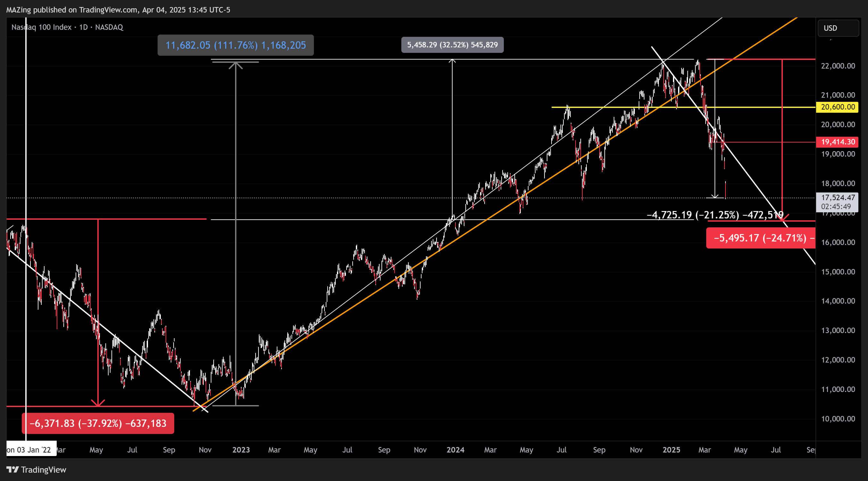This screenshot has width=868, height=481.
Task: Click the 22,000.00 price axis label
Action: [x=838, y=66]
